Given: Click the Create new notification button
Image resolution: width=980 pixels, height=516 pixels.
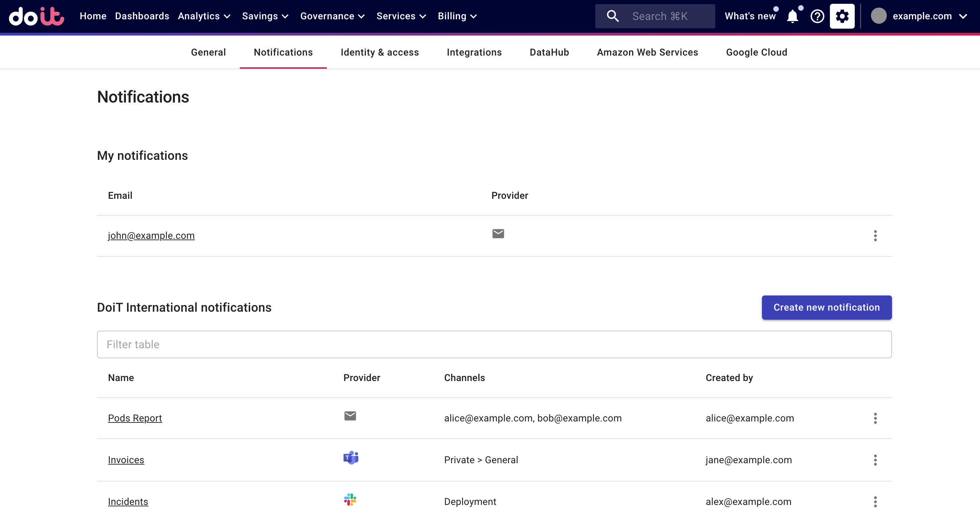Looking at the screenshot, I should (x=826, y=307).
